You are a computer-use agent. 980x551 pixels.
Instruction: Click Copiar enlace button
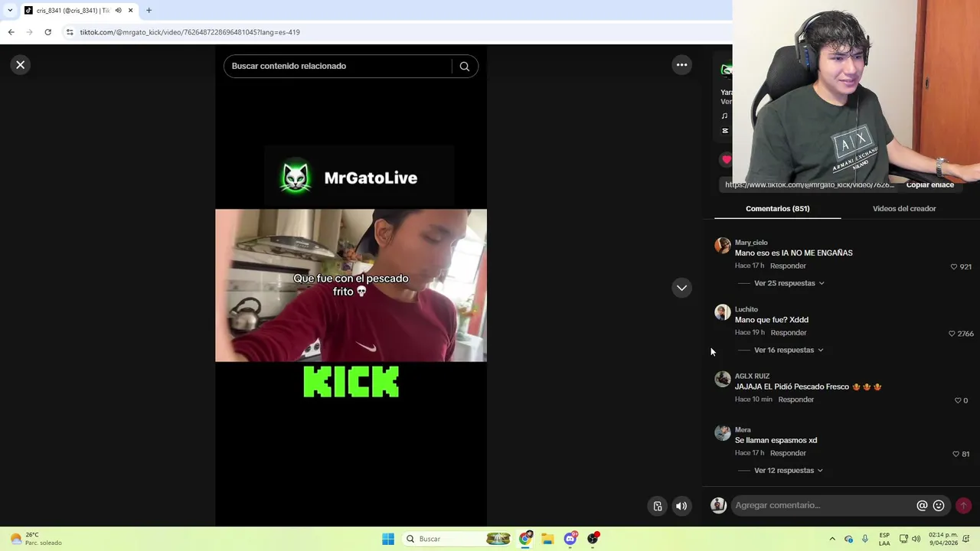tap(930, 184)
